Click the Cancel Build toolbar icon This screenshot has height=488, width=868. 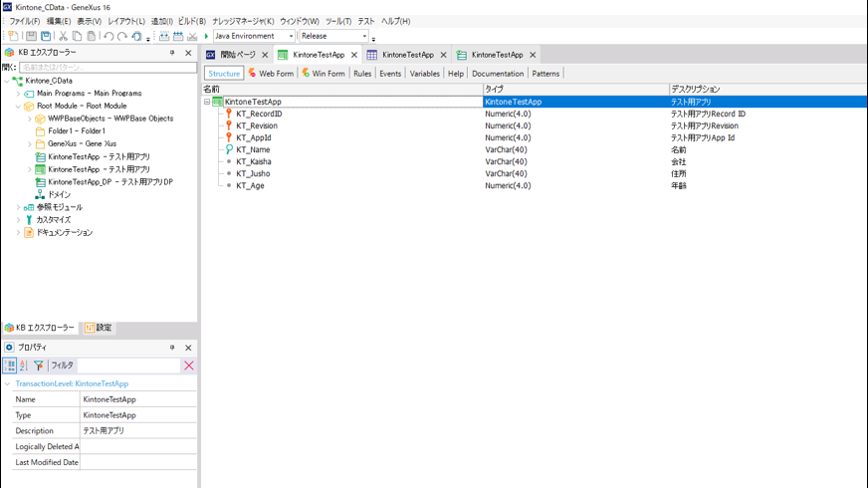point(192,36)
